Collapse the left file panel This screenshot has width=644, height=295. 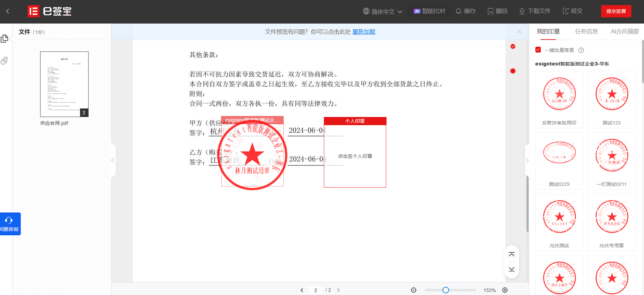coord(113,160)
